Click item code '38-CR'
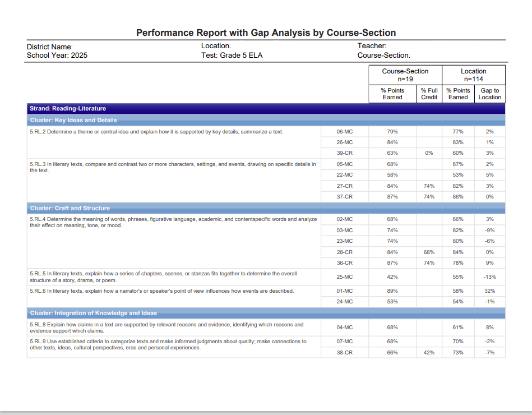Image resolution: width=532 pixels, height=415 pixels. click(x=344, y=353)
